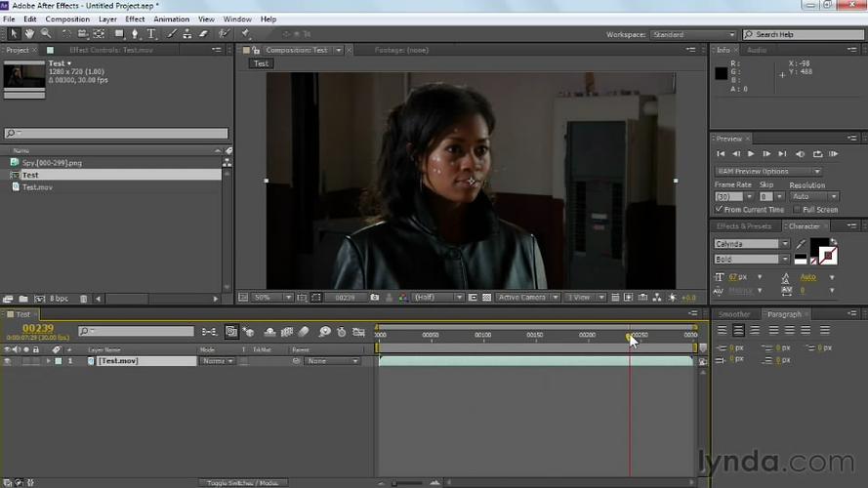
Task: Take a snapshot with camera icon
Action: (375, 297)
